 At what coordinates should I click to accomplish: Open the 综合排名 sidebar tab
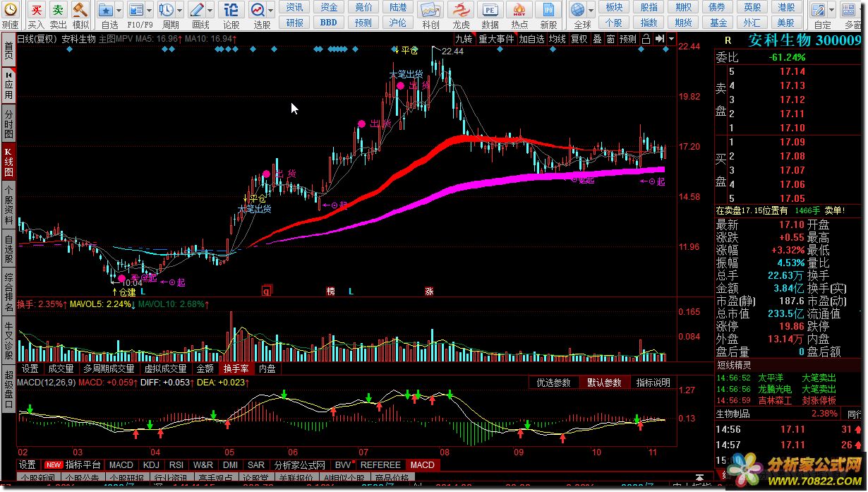(x=8, y=291)
